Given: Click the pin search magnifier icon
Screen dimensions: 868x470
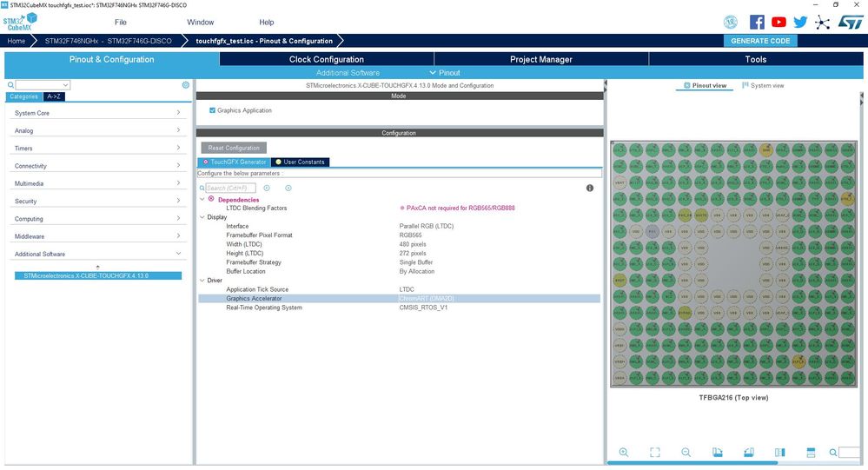Looking at the screenshot, I should click(x=832, y=453).
